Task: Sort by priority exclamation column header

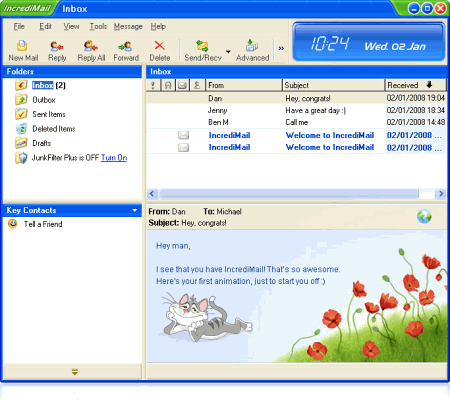Action: [x=153, y=85]
